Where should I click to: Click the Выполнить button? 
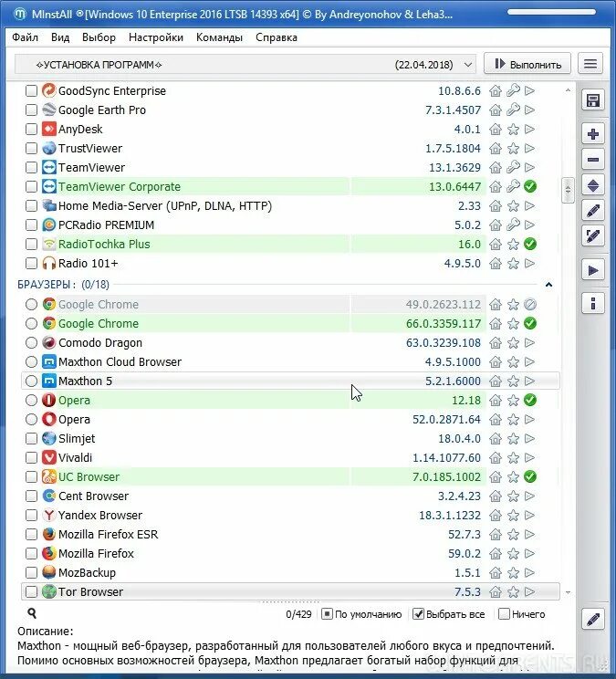(x=527, y=64)
